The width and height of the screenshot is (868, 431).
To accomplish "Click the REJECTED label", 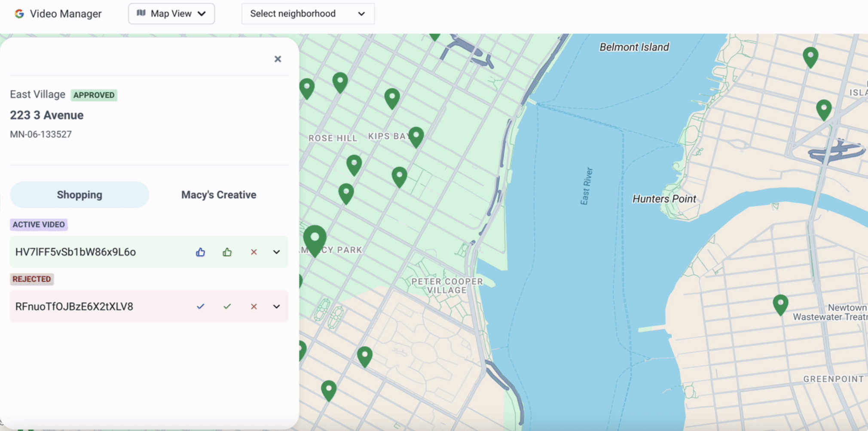I will 32,279.
